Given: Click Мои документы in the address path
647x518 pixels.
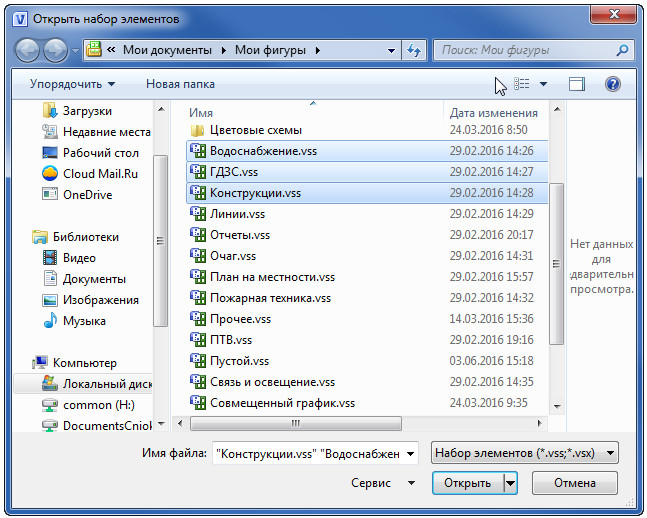Looking at the screenshot, I should click(x=168, y=50).
